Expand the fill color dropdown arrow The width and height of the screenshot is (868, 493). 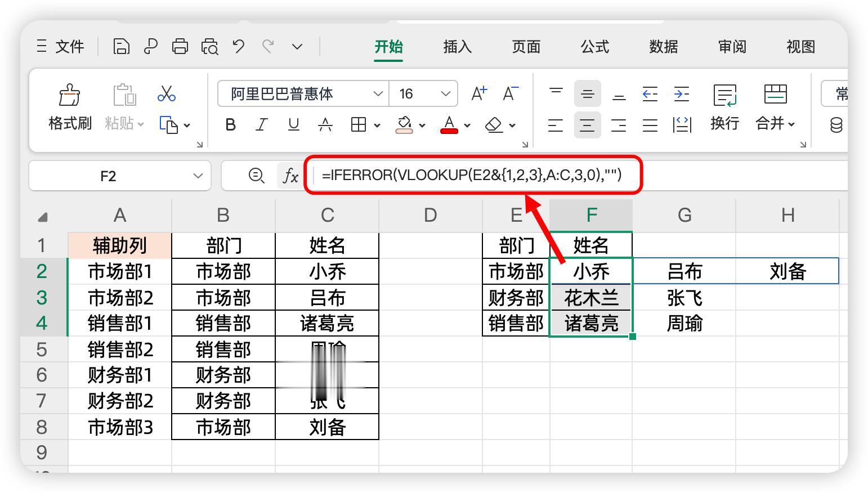(422, 125)
